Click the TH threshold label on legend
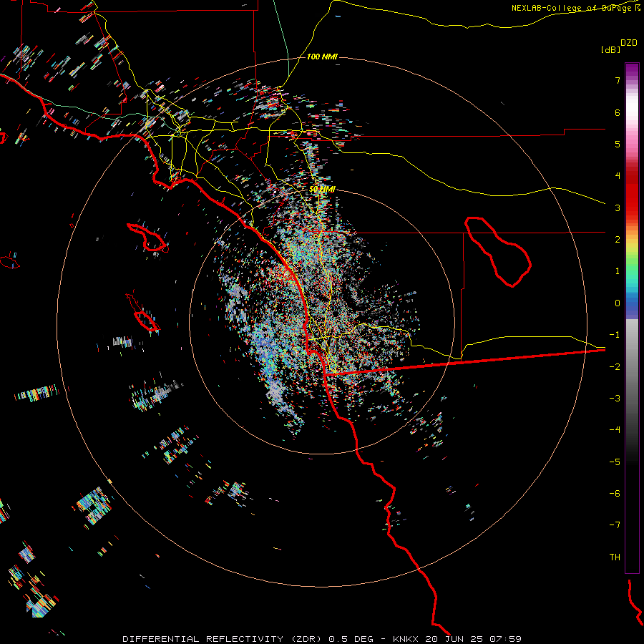This screenshot has width=644, height=644. click(615, 557)
